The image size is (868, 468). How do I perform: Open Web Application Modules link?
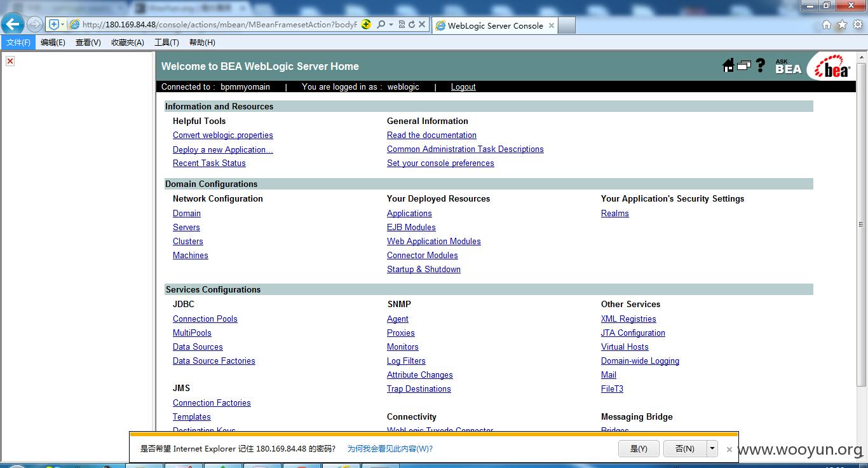point(434,242)
